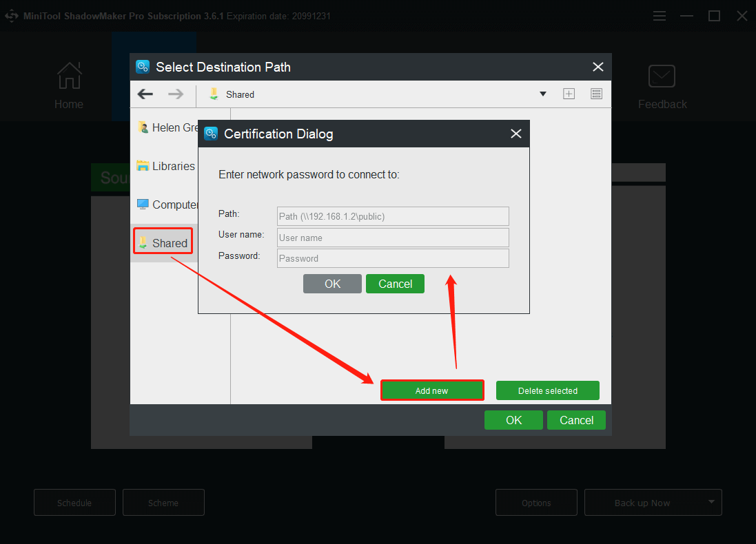Click the Libraries folder icon
Screen dimensions: 756x544
(x=143, y=166)
